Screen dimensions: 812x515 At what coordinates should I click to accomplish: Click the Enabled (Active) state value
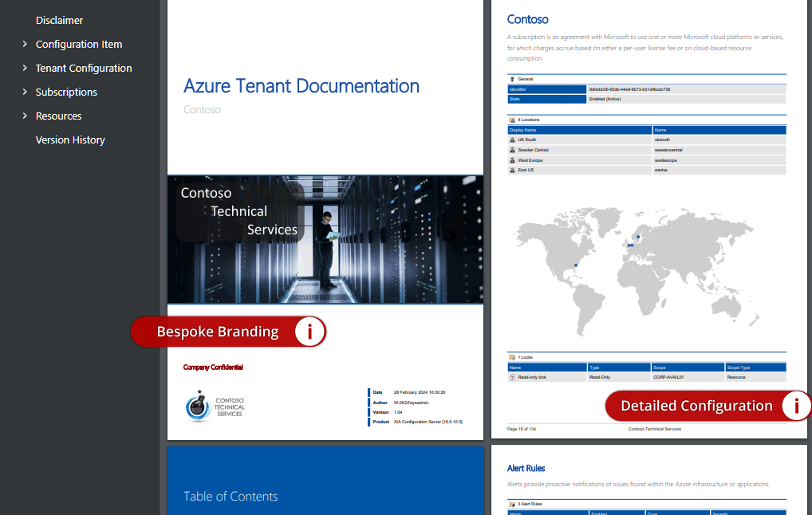(x=605, y=99)
